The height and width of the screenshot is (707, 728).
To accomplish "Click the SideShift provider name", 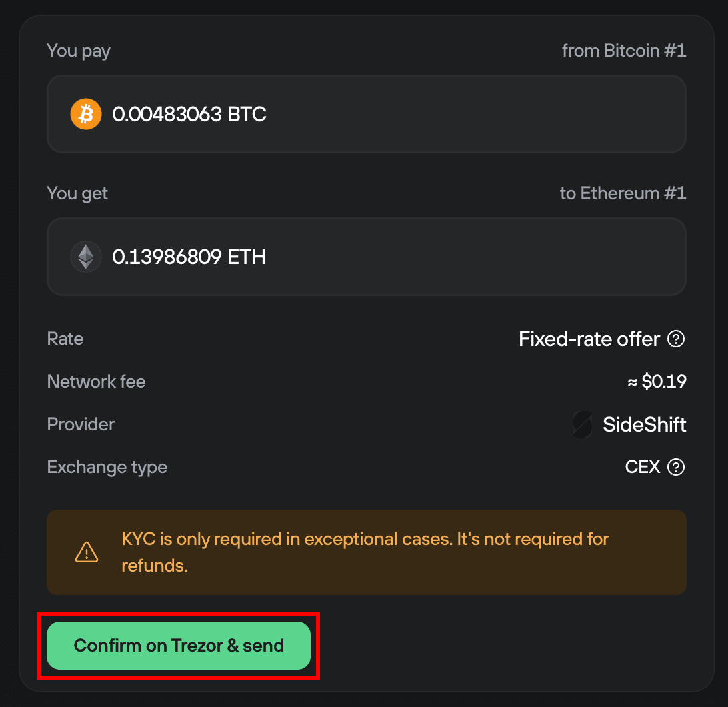I will click(x=644, y=424).
